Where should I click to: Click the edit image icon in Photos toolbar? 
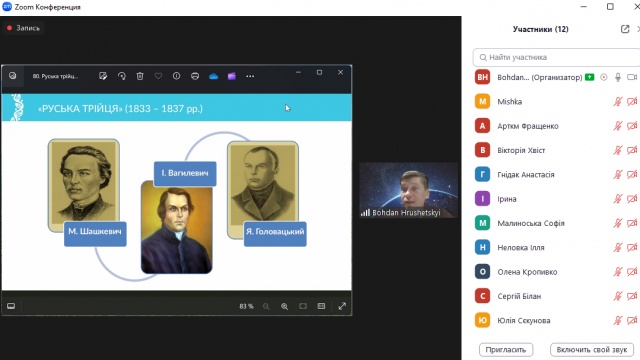103,76
